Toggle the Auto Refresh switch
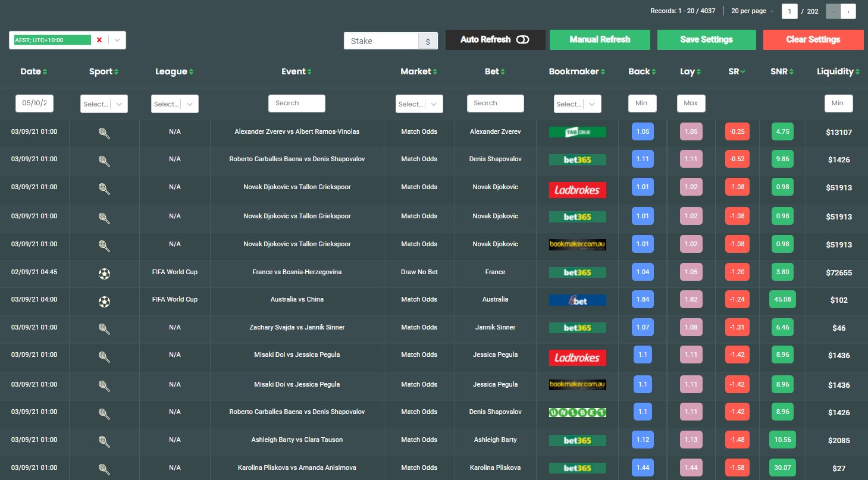Screen dimensions: 868x480 pos(522,39)
